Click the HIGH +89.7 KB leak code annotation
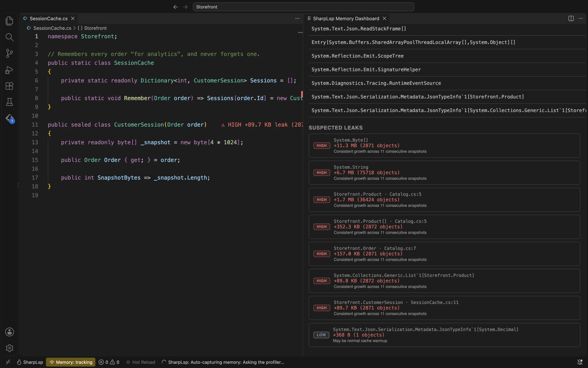Image resolution: width=588 pixels, height=368 pixels. (262, 125)
